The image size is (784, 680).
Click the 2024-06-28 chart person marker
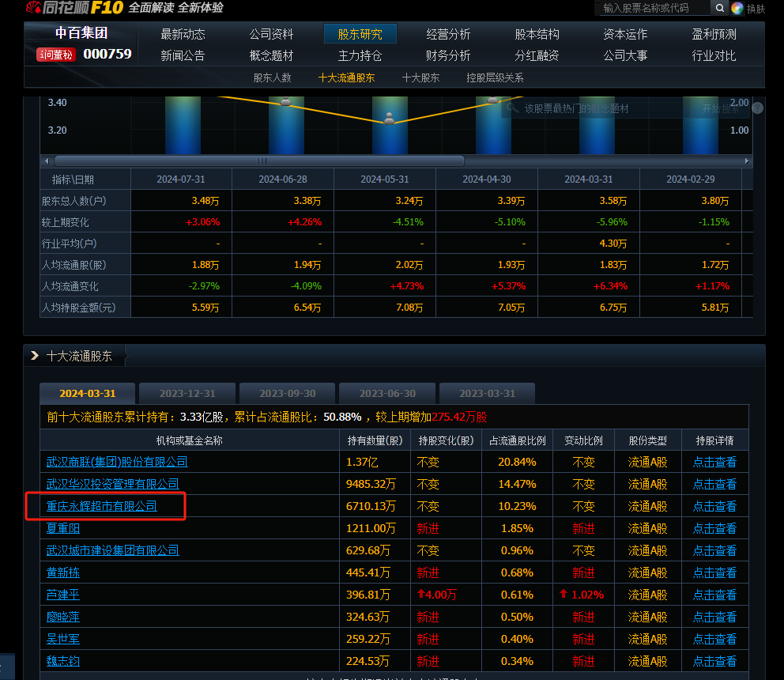(285, 101)
